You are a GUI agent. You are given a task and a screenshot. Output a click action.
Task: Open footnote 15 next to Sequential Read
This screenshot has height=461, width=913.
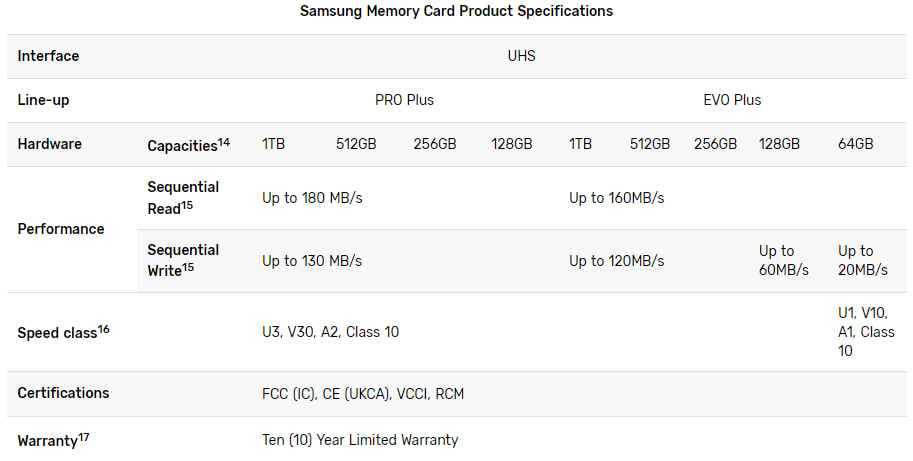[187, 205]
